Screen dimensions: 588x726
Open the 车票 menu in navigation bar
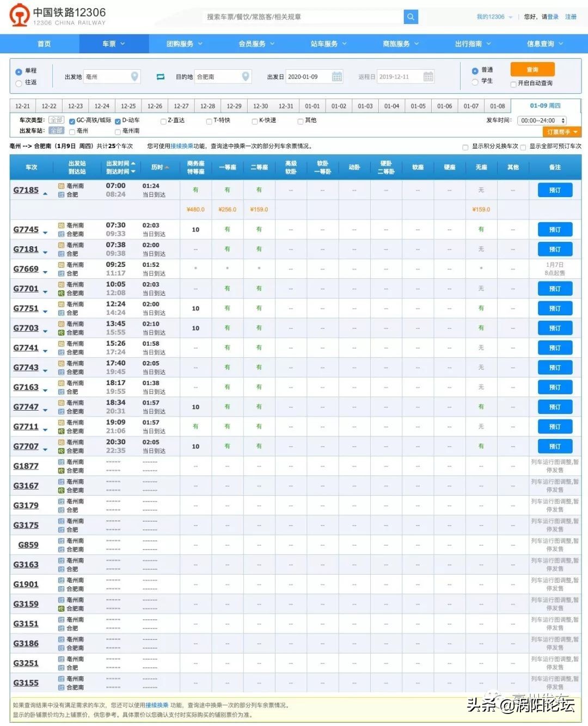point(113,44)
